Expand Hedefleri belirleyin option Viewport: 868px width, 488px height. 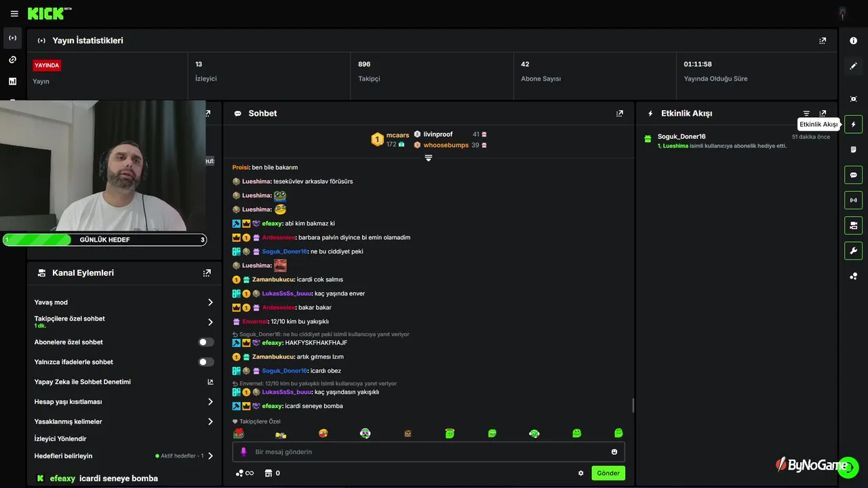pos(210,456)
